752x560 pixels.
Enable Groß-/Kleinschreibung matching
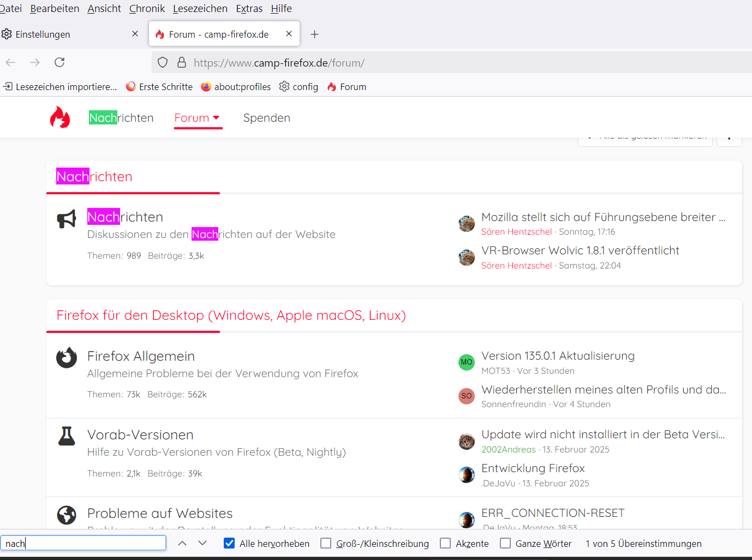click(326, 544)
